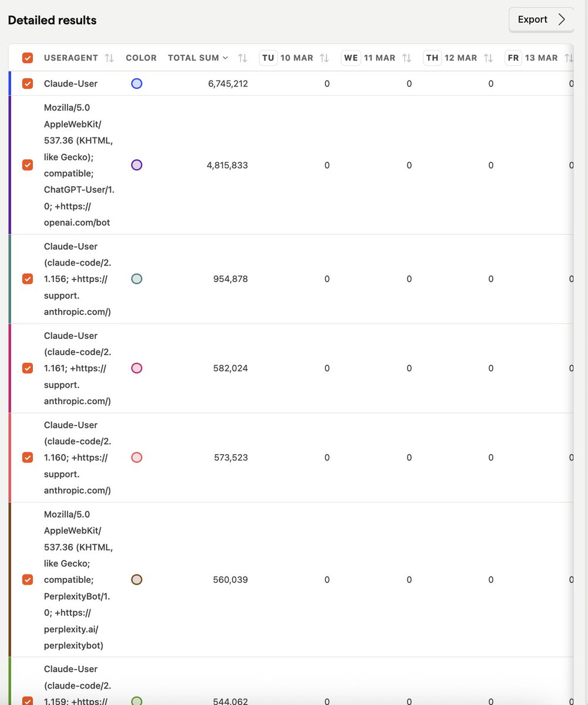
Task: Select the claude-code/2.1.160 useragent text
Action: (x=78, y=457)
